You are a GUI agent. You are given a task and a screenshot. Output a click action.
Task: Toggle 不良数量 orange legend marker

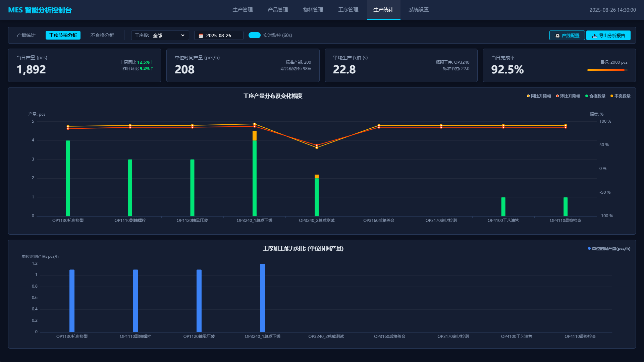pyautogui.click(x=612, y=96)
